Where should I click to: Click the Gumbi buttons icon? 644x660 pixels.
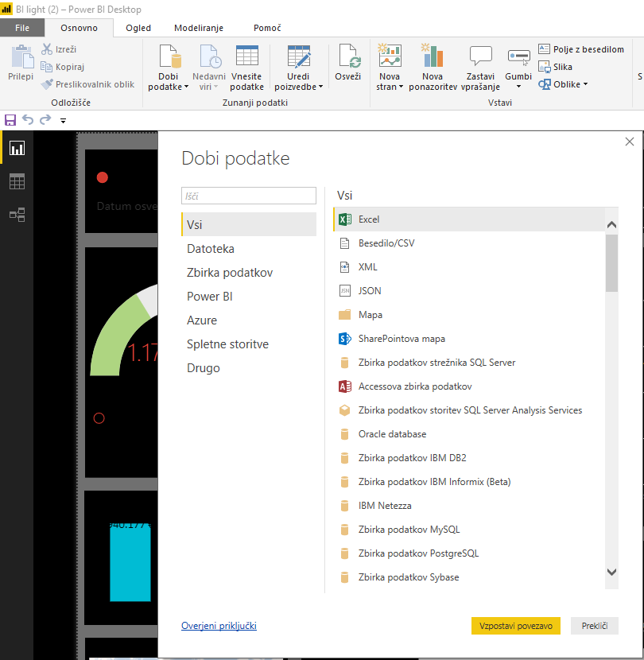(x=518, y=57)
